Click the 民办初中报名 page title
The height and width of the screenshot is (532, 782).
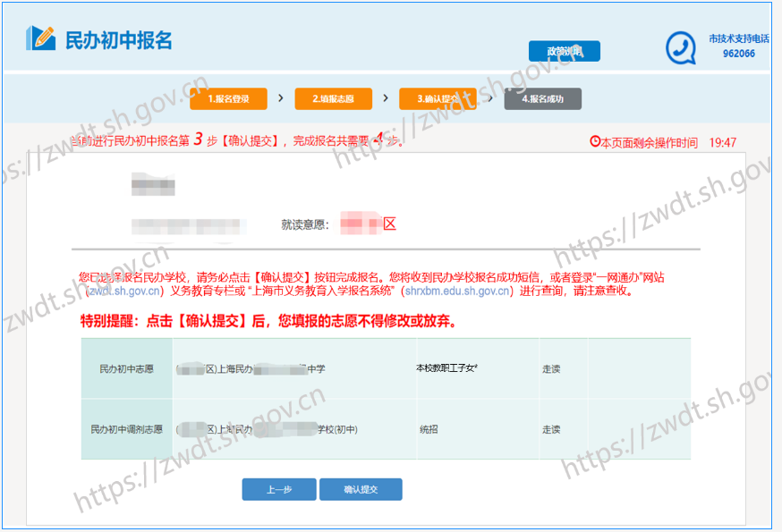(x=119, y=40)
